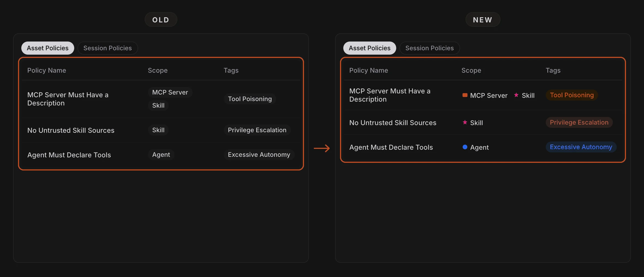Click the OLD label pill
Image resolution: width=644 pixels, height=277 pixels.
(x=161, y=20)
